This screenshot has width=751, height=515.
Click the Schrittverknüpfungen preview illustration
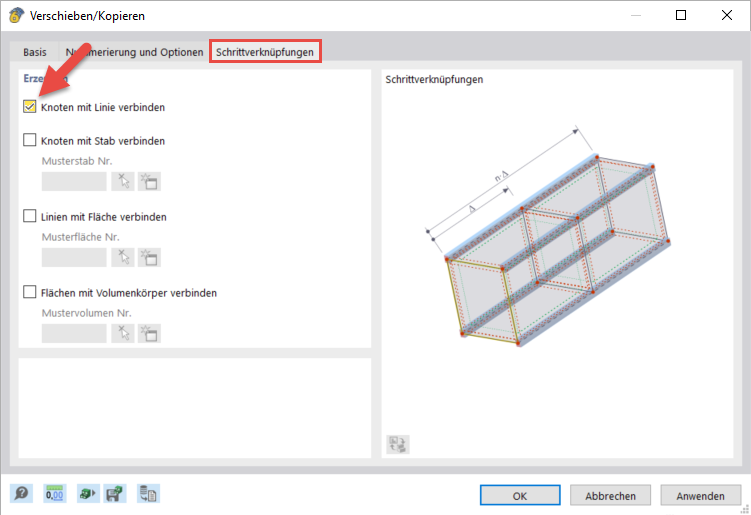click(x=547, y=237)
